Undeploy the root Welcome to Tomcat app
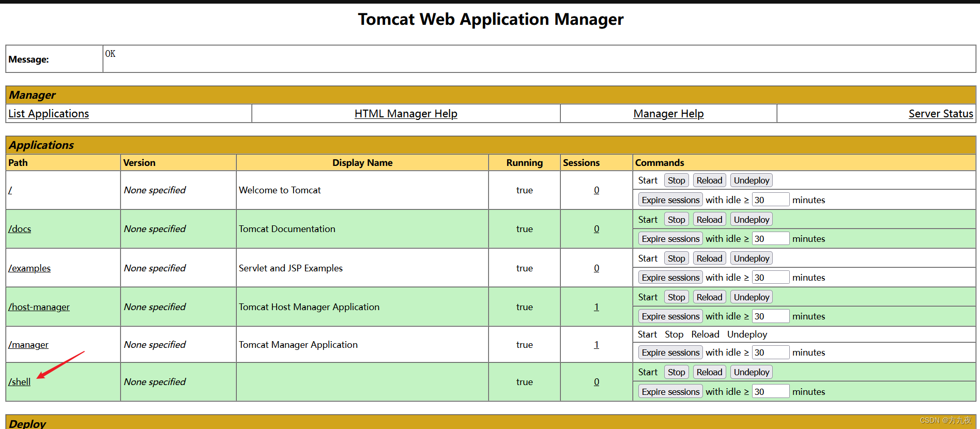980x429 pixels. click(x=752, y=180)
